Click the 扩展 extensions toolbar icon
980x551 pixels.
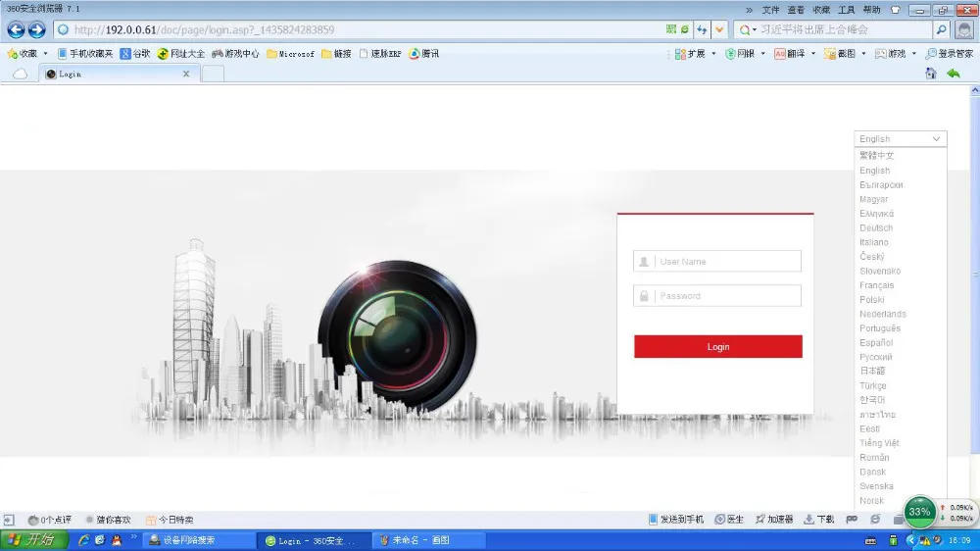[x=690, y=54]
